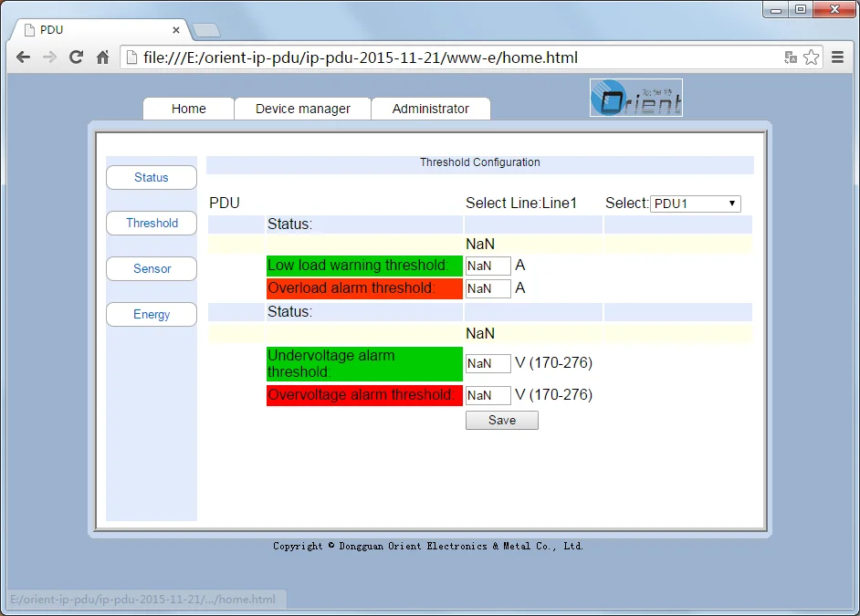Click the browser back navigation arrow
This screenshot has height=616, width=860.
[x=23, y=57]
